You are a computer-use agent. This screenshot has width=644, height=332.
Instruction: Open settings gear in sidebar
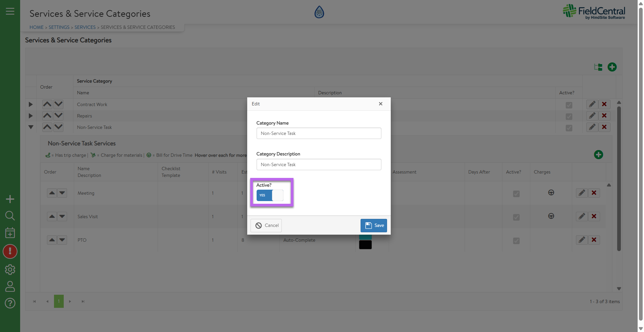[10, 269]
